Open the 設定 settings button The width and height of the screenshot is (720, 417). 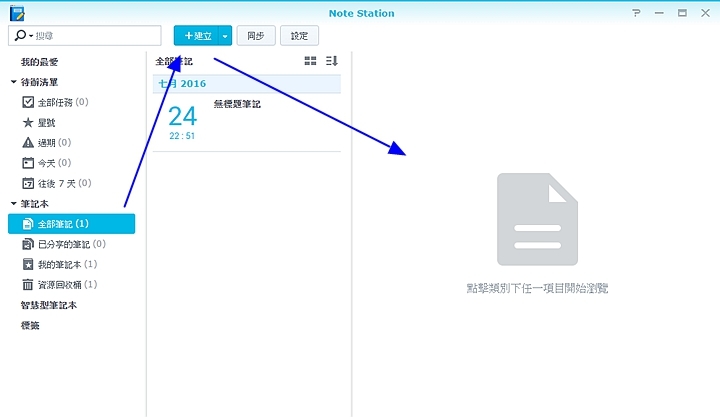299,35
